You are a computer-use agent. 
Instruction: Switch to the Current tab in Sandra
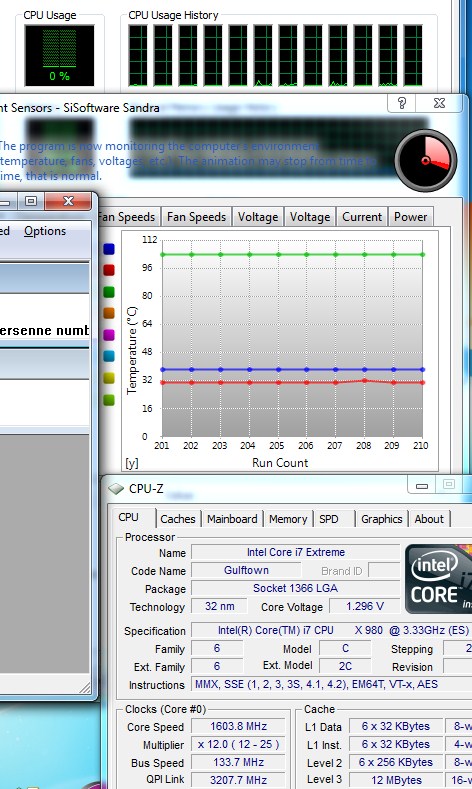click(x=362, y=217)
